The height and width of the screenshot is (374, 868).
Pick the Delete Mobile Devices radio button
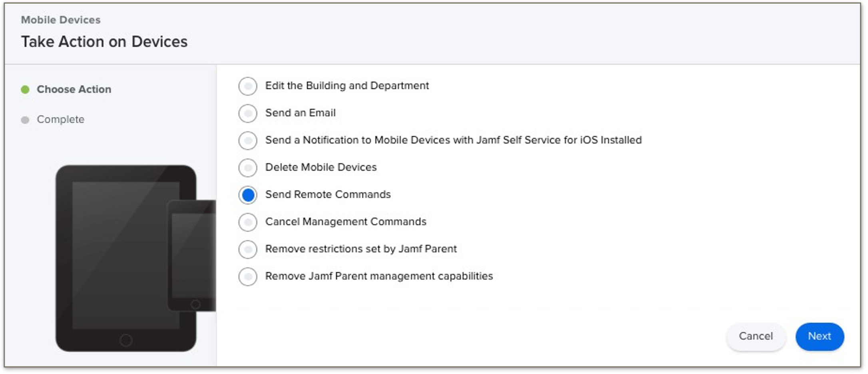click(x=248, y=168)
